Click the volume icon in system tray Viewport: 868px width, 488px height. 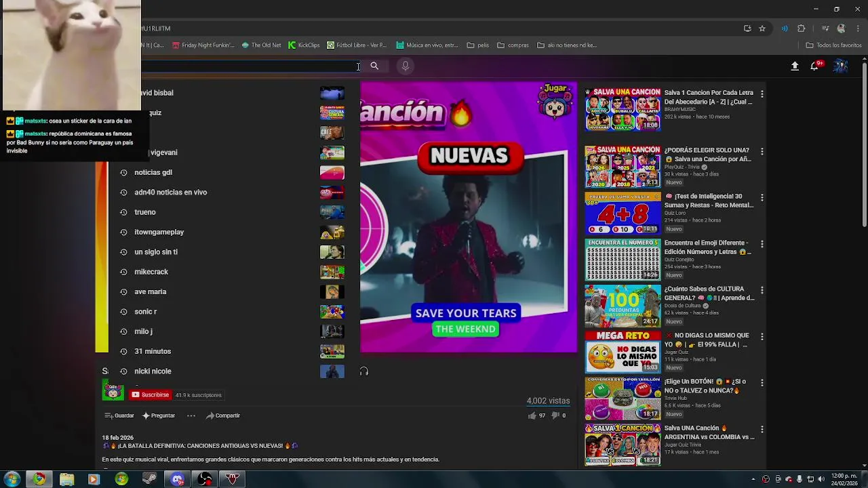pos(821,479)
